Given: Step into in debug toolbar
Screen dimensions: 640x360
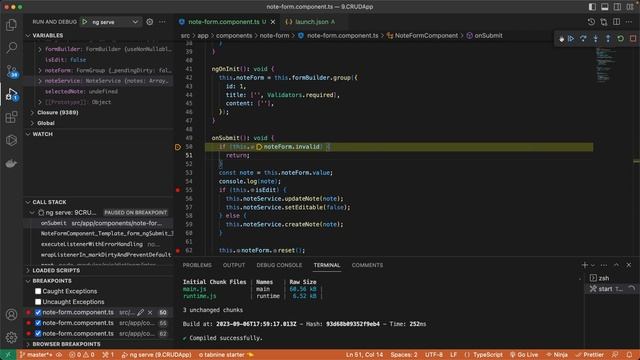Looking at the screenshot, I should 596,38.
